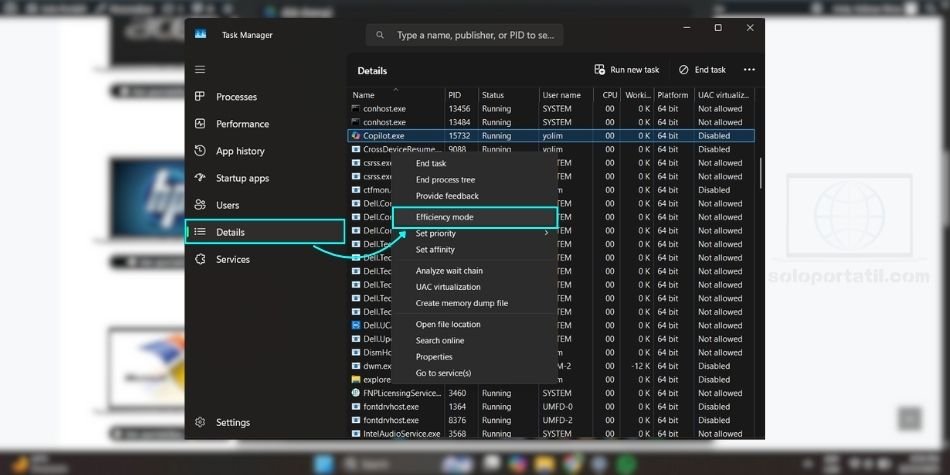This screenshot has width=950, height=475.
Task: Click the Run new task button label
Action: [x=634, y=70]
